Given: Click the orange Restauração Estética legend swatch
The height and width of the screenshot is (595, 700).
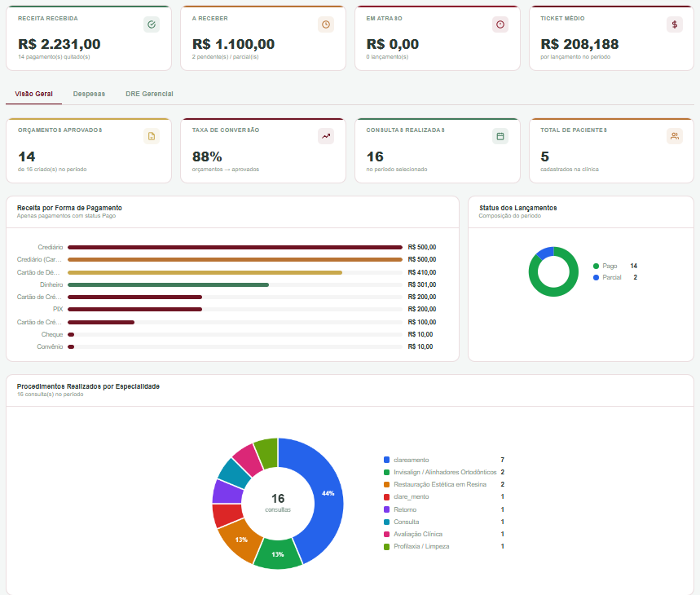Looking at the screenshot, I should point(386,484).
